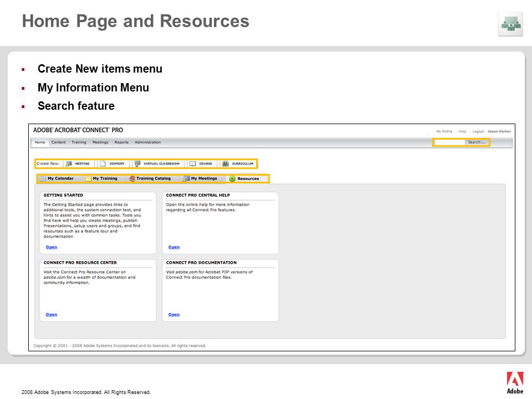This screenshot has width=532, height=399.
Task: Click the Curriculum books icon
Action: coord(226,163)
